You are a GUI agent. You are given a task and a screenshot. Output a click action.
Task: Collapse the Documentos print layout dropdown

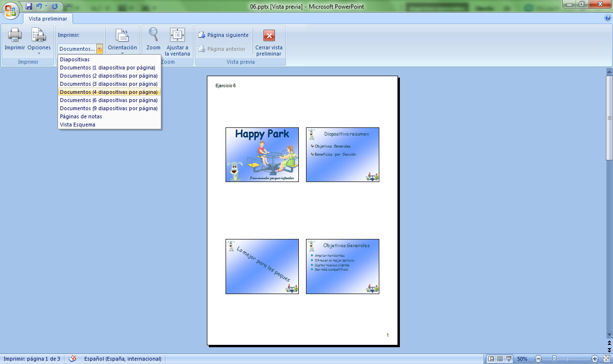pyautogui.click(x=100, y=49)
